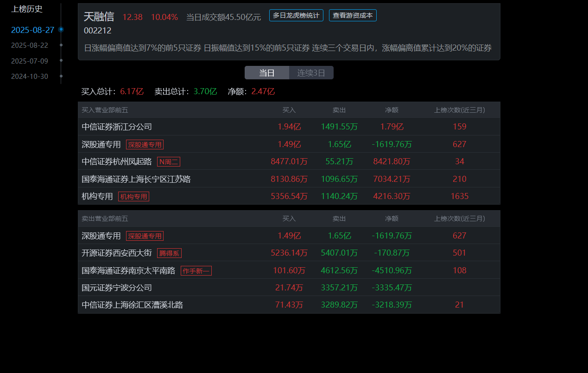Image resolution: width=588 pixels, height=373 pixels.
Task: Click sell amount 4612.56万
Action: (x=339, y=270)
